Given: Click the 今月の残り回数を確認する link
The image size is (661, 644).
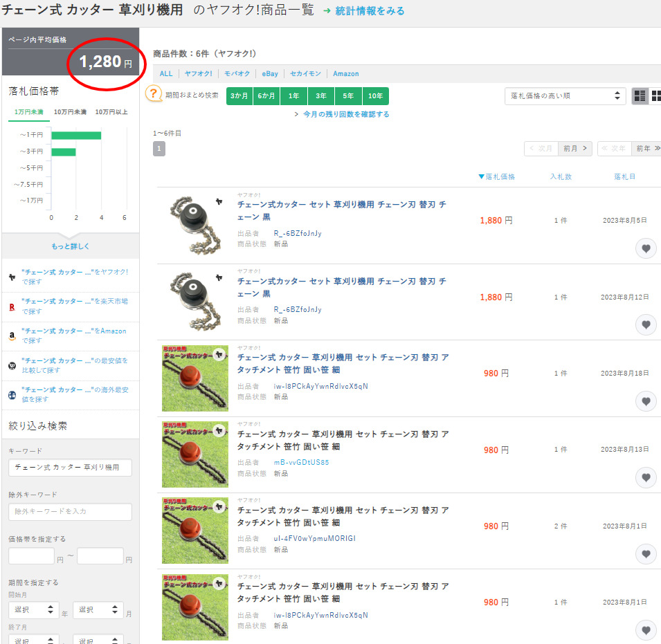Looking at the screenshot, I should [x=345, y=114].
